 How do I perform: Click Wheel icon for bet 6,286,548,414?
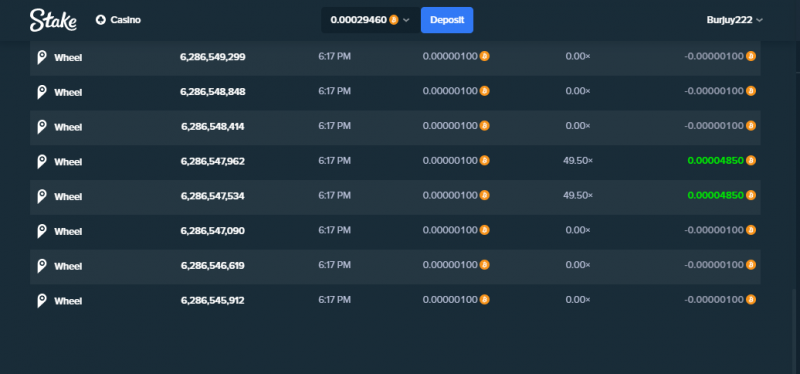[x=42, y=127]
